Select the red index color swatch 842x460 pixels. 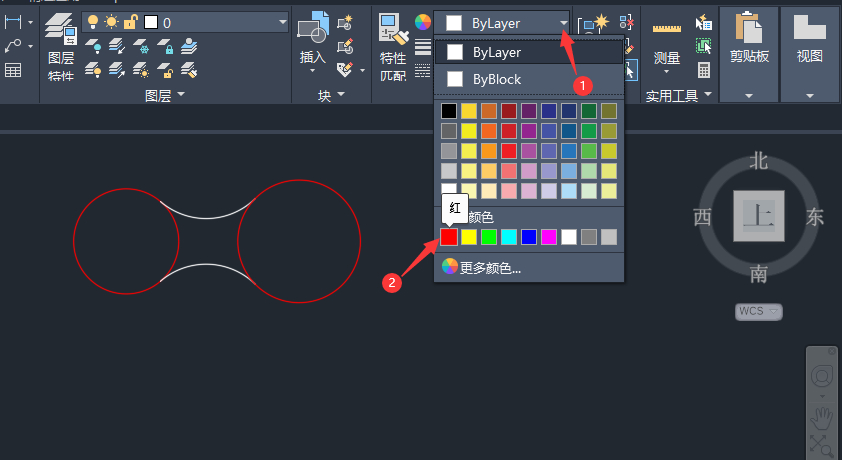coord(449,237)
